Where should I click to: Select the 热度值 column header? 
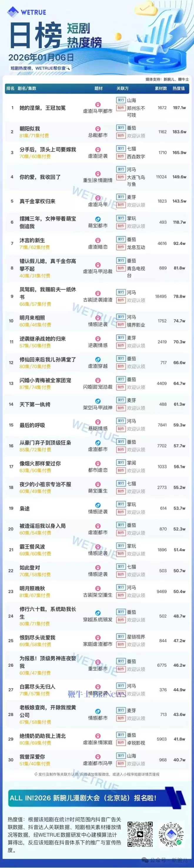coord(178,88)
